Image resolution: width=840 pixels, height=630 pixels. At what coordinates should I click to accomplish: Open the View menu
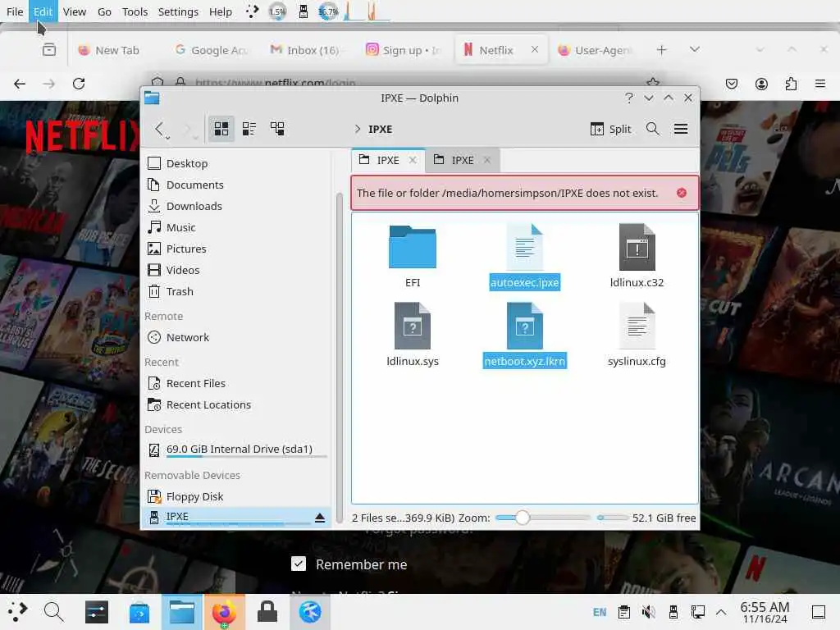coord(75,11)
